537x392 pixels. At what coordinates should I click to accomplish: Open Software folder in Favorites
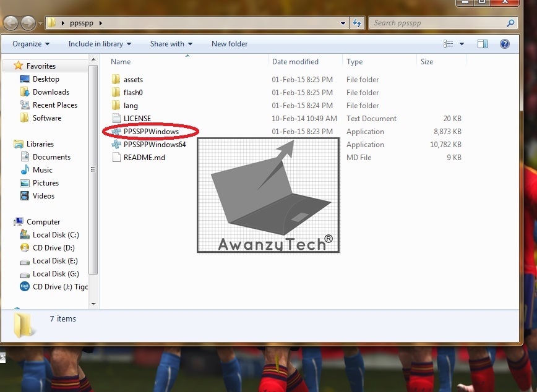coord(47,117)
